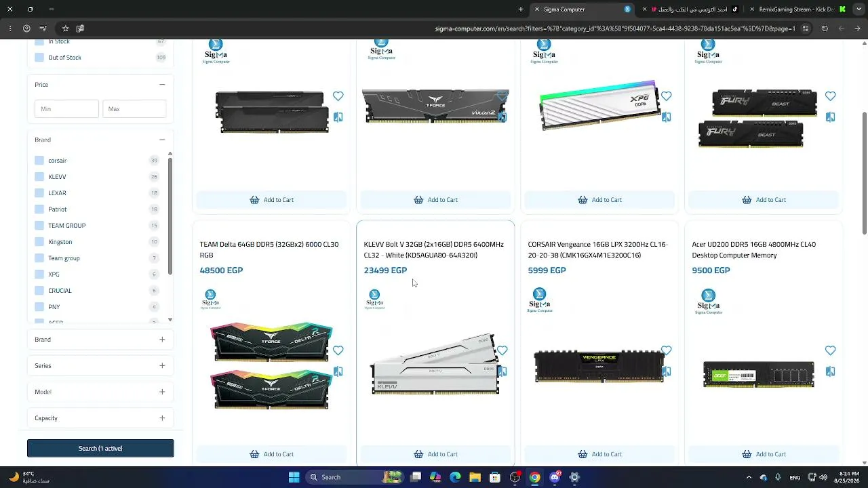Switch to the Sigma Computer tab
868x488 pixels.
[583, 9]
